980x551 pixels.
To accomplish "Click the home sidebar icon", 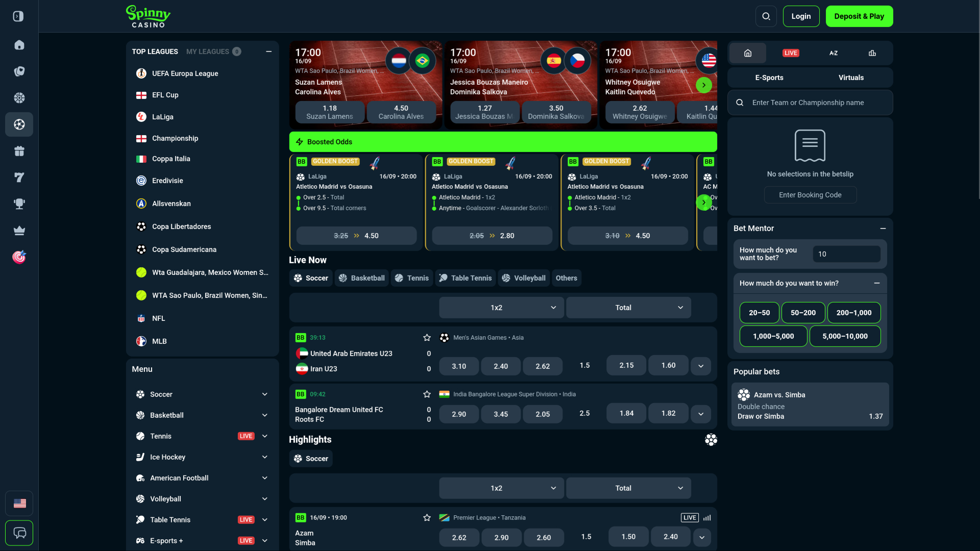I will pos(19,45).
